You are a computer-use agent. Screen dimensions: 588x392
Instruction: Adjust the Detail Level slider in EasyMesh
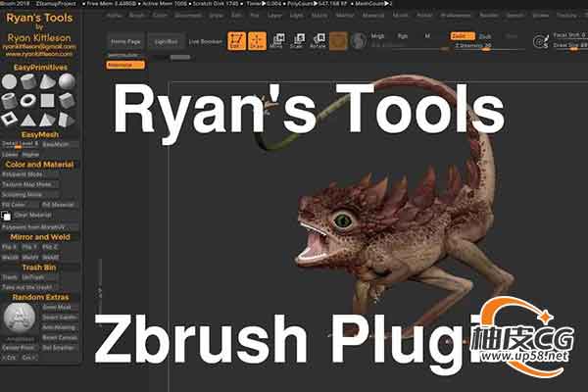point(20,144)
